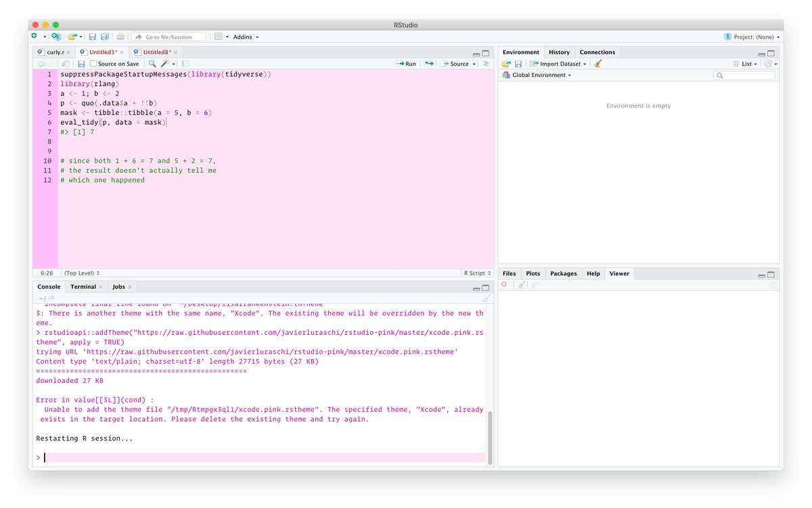Change Environment view with List dropdown

coord(745,64)
